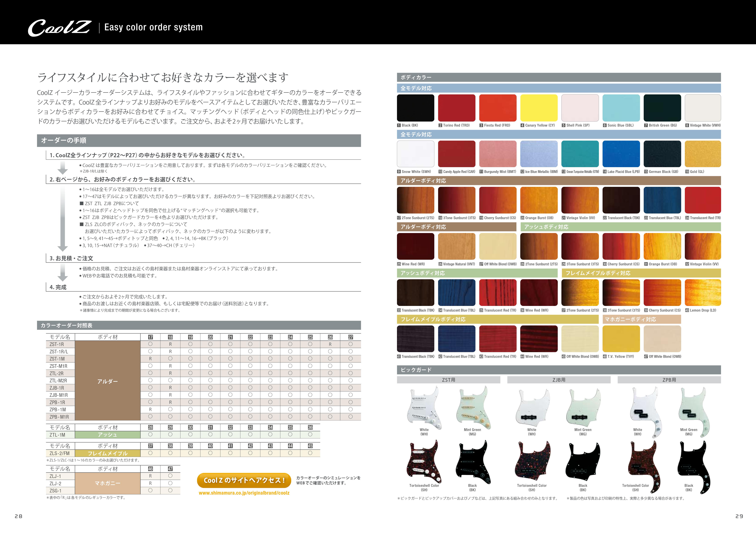Click the 'カラーオーダー対照表' section header
This screenshot has height=535, width=756.
[199, 325]
